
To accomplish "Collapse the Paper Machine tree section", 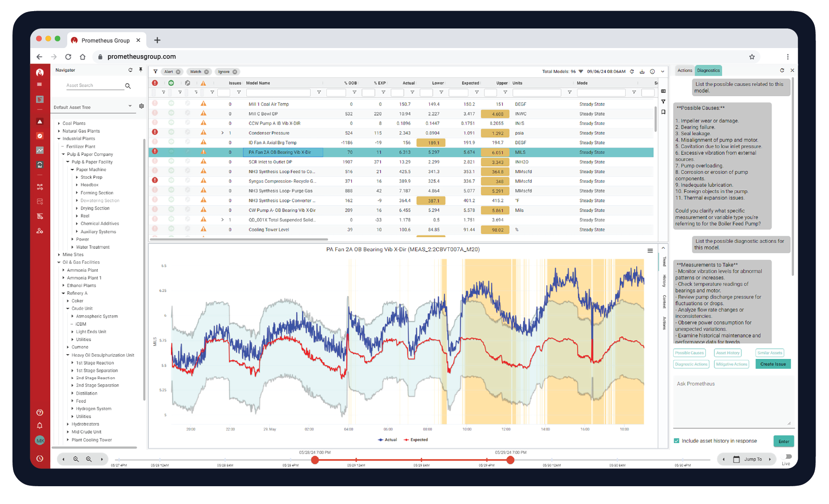I will point(72,170).
